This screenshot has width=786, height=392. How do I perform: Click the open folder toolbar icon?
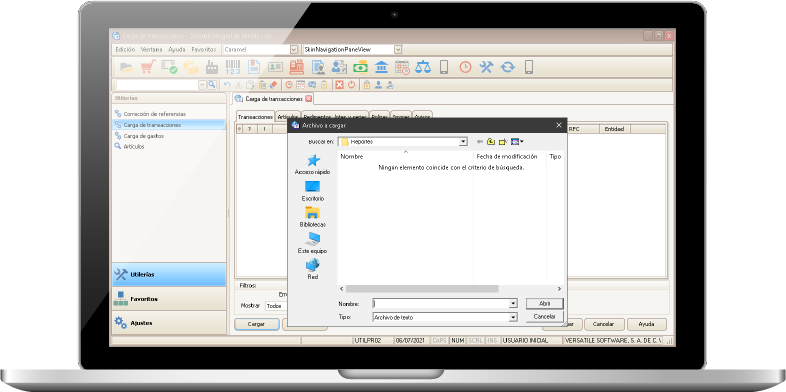point(127,67)
